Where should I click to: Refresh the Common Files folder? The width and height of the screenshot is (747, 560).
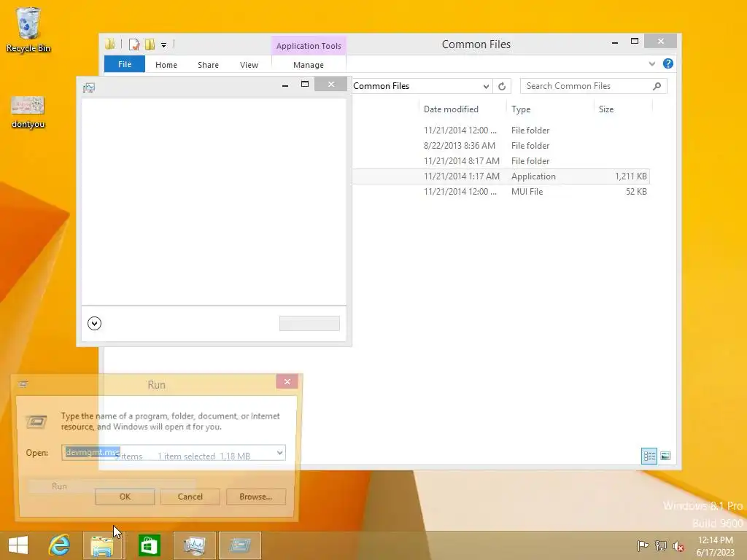click(502, 86)
